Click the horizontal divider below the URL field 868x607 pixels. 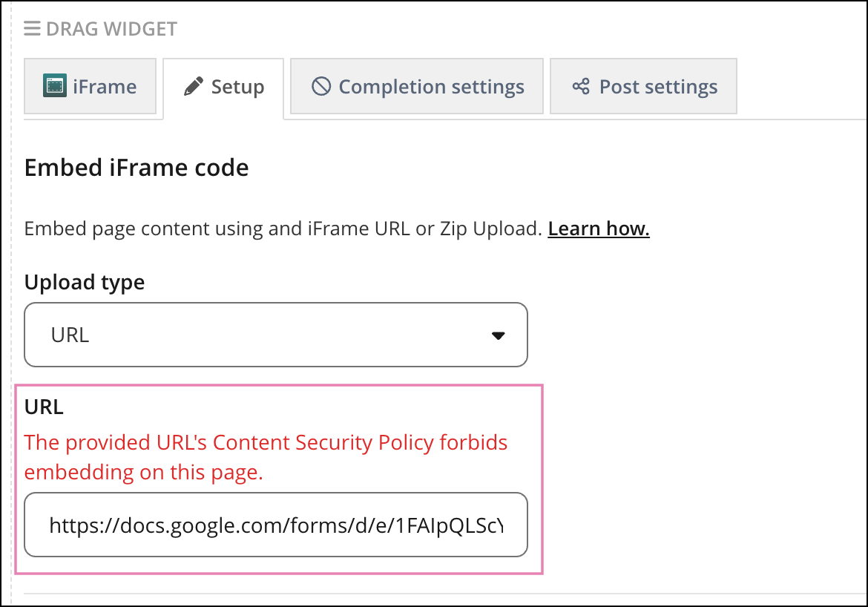(x=445, y=594)
